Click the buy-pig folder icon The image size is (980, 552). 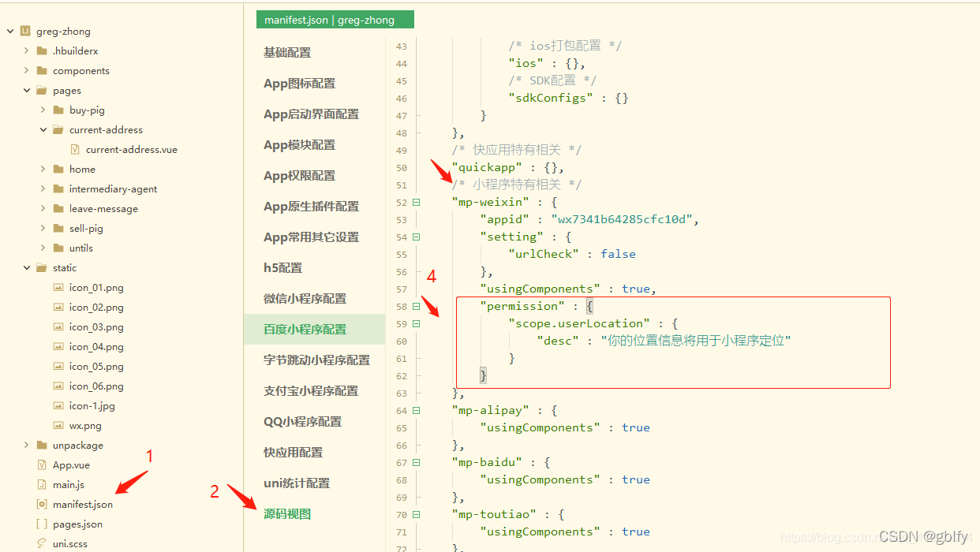58,110
